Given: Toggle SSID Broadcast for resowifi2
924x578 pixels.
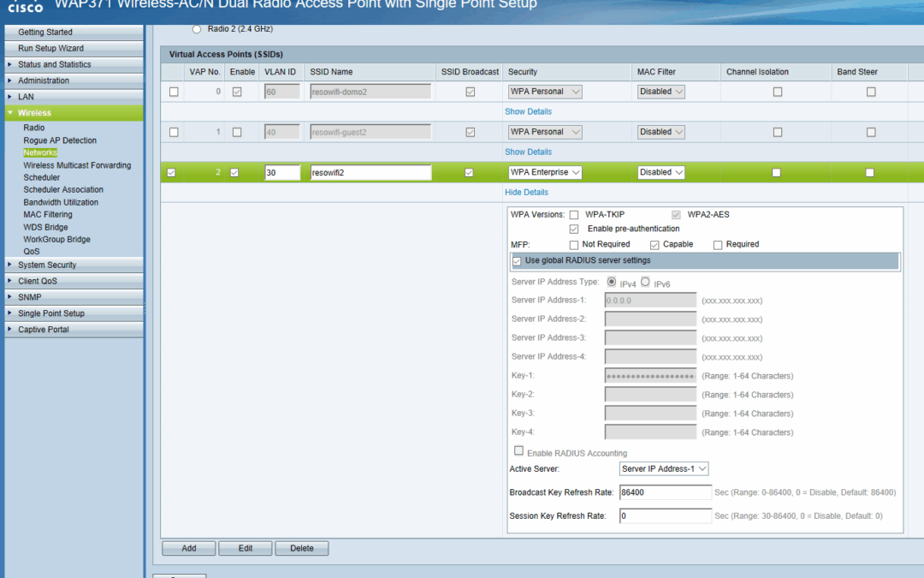Looking at the screenshot, I should (469, 173).
